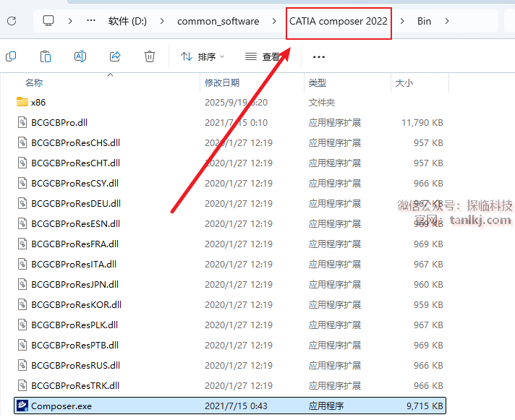The image size is (515, 420).
Task: Expand chevron after common_software
Action: point(274,22)
